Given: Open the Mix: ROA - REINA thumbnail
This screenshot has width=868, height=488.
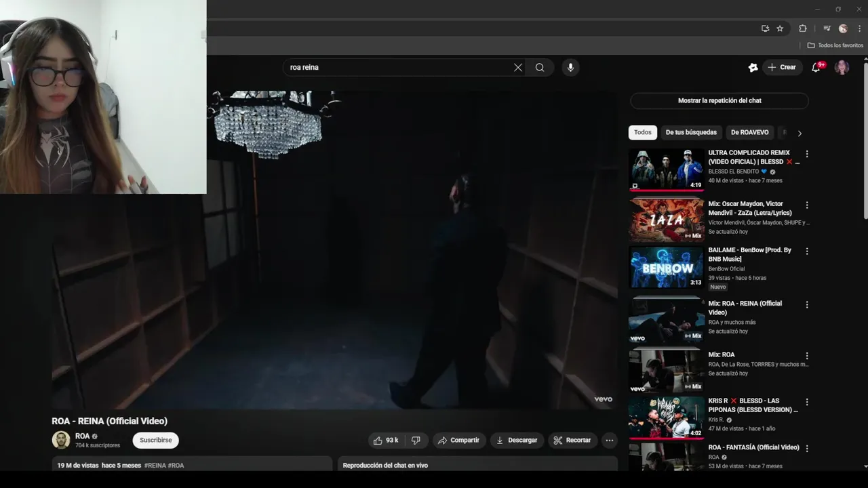Looking at the screenshot, I should tap(667, 320).
